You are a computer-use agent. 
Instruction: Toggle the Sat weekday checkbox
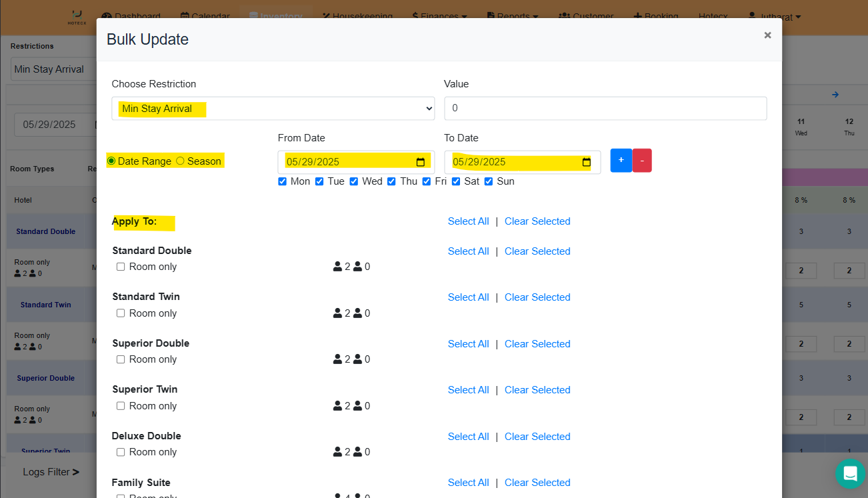point(456,181)
